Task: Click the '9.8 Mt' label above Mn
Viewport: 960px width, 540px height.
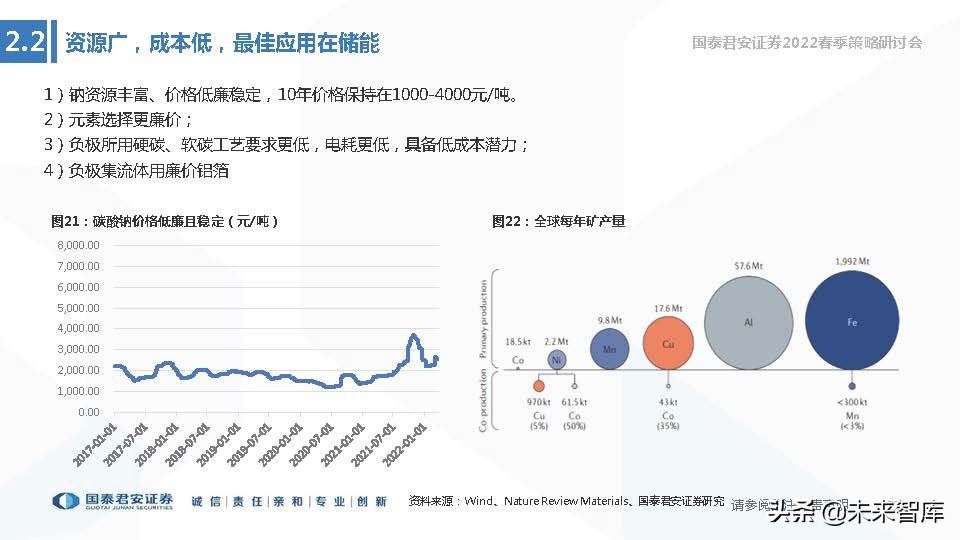Action: coord(610,320)
